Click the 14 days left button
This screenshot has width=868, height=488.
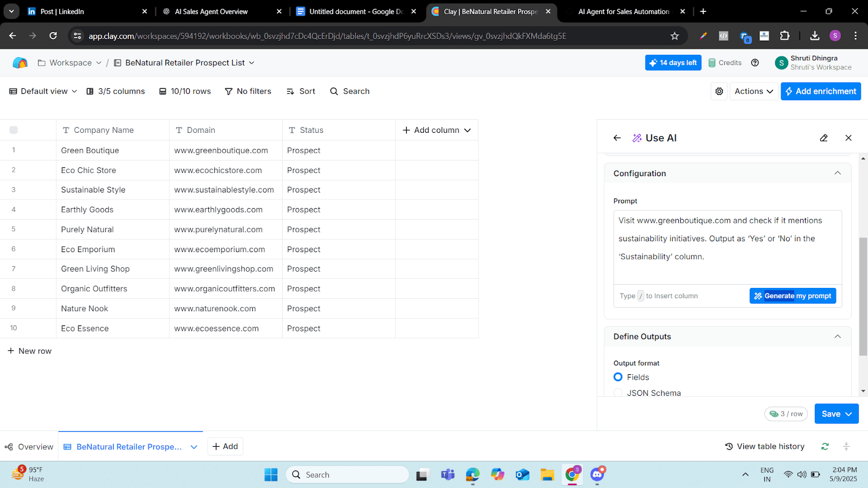point(673,63)
